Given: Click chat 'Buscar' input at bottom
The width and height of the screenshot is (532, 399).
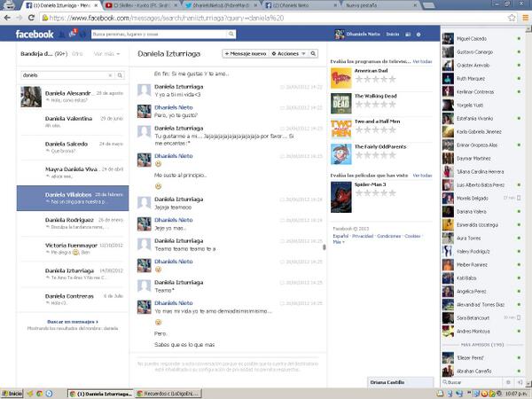Looking at the screenshot, I should (472, 382).
